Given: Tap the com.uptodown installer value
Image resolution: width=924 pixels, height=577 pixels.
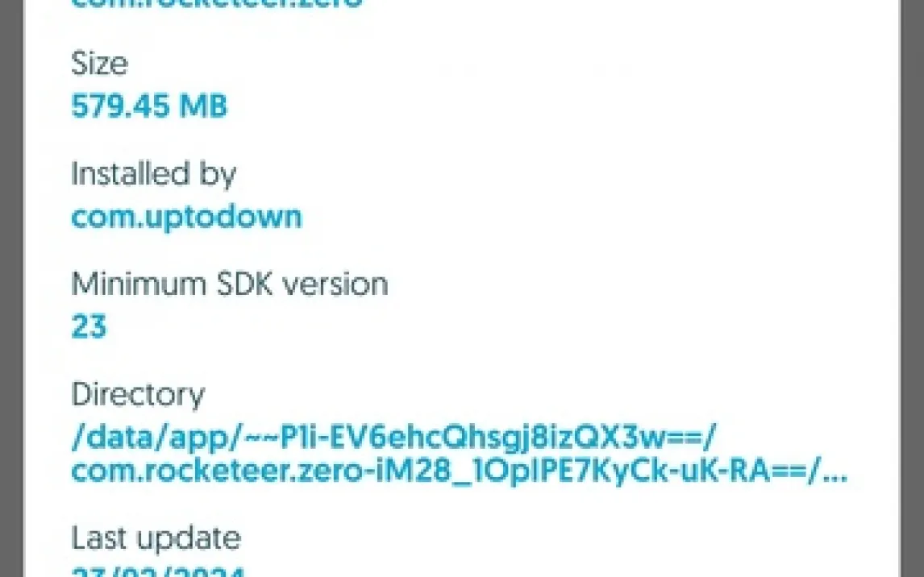Looking at the screenshot, I should tap(186, 218).
